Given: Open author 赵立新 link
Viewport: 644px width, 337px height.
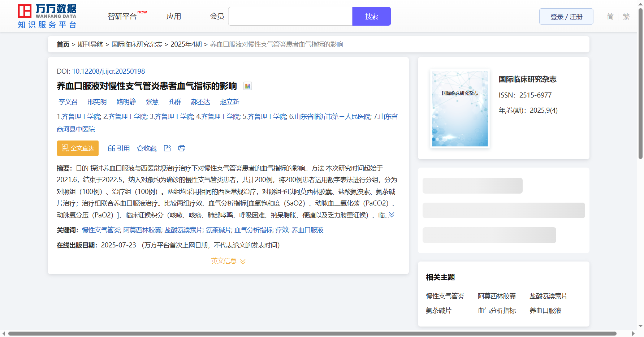Looking at the screenshot, I should [x=230, y=102].
